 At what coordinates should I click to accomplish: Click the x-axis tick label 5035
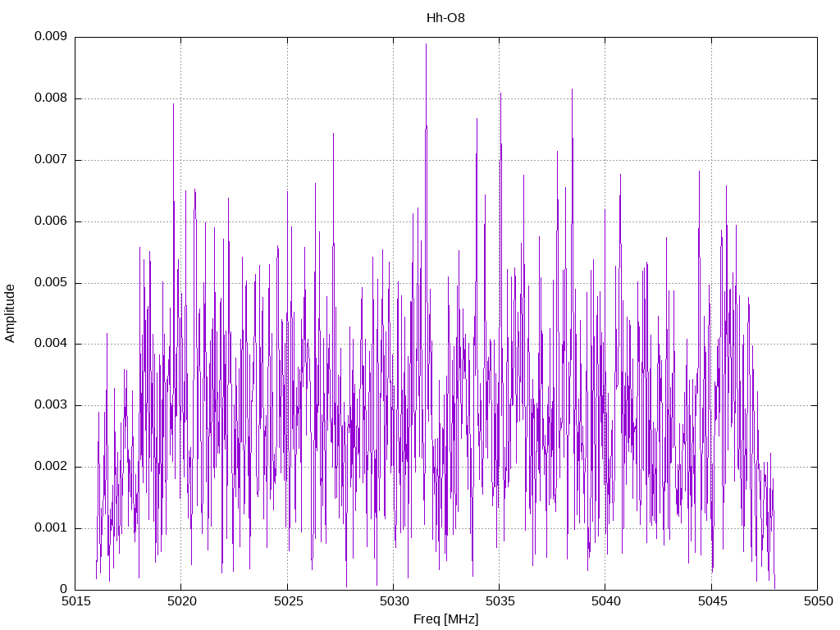tap(500, 601)
